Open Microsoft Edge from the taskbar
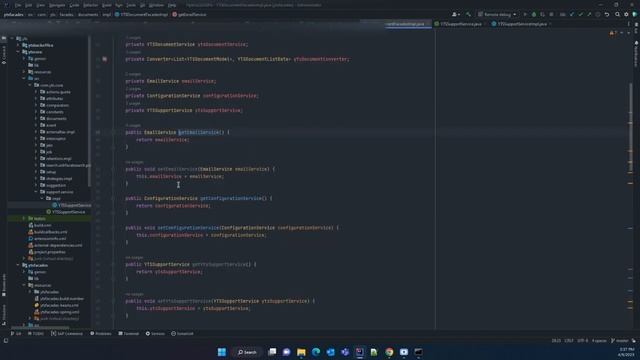640x360 pixels. click(316, 352)
